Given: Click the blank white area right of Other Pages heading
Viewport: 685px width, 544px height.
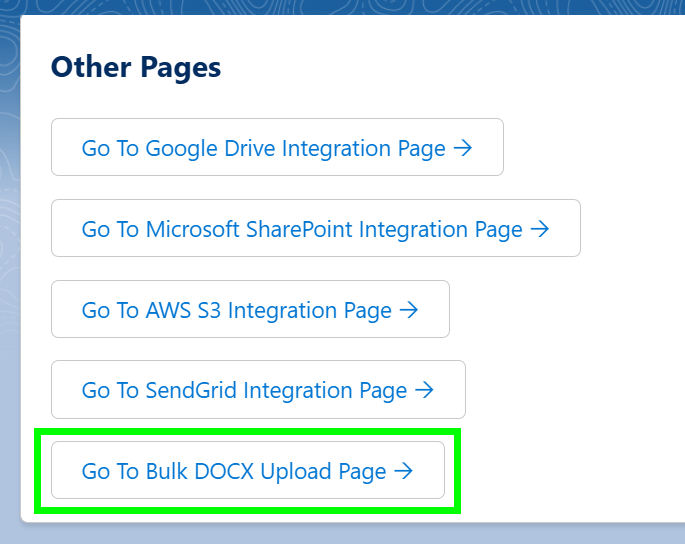Looking at the screenshot, I should [450, 67].
